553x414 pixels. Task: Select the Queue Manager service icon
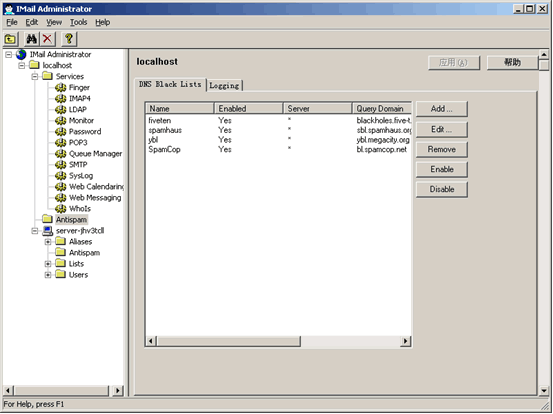(60, 154)
